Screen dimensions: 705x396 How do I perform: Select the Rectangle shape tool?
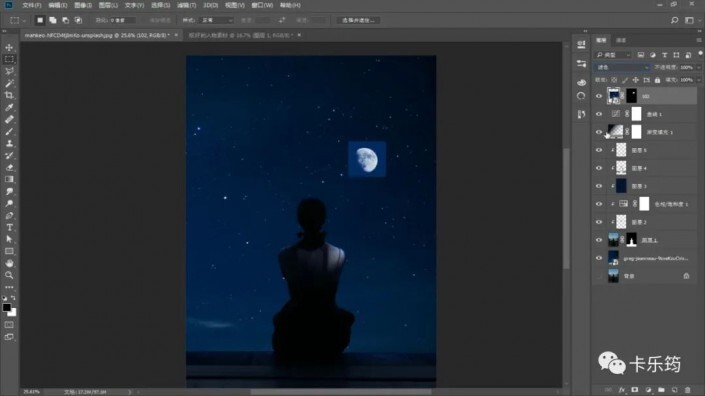tap(9, 252)
